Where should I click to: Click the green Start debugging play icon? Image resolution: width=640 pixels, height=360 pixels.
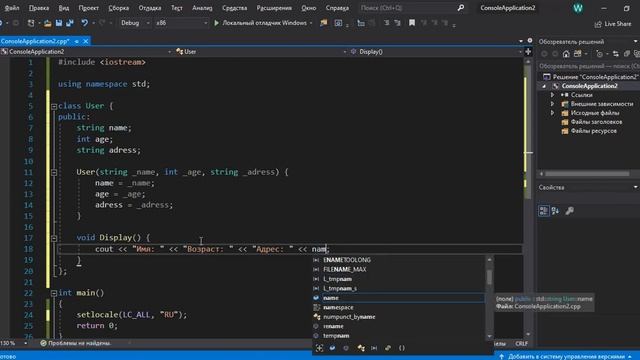tap(217, 23)
